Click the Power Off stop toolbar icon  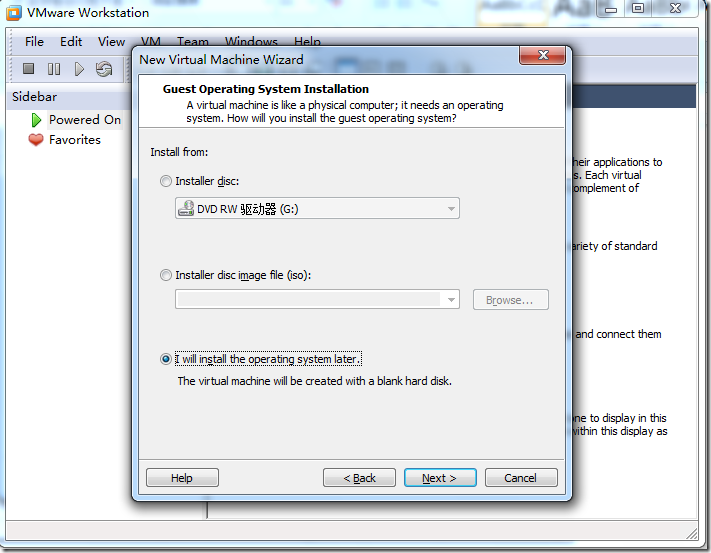pyautogui.click(x=29, y=69)
